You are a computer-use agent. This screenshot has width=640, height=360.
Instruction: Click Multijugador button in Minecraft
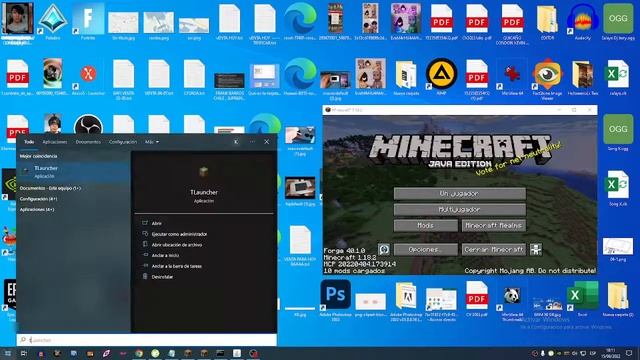coord(460,209)
